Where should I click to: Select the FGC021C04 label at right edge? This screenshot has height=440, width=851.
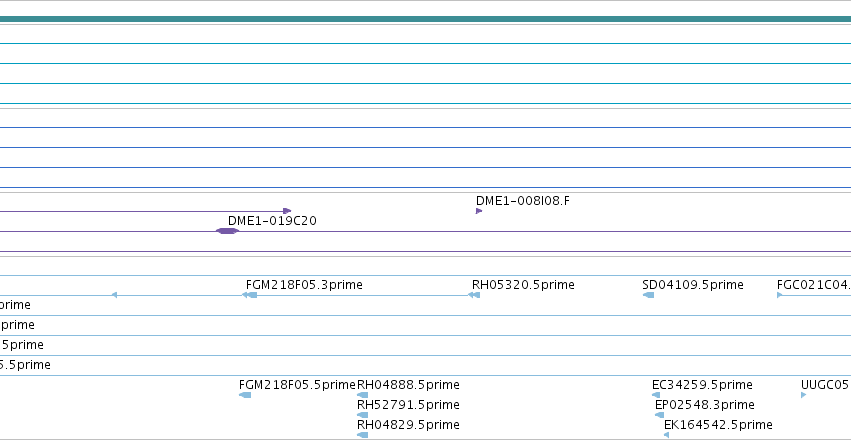pyautogui.click(x=814, y=285)
